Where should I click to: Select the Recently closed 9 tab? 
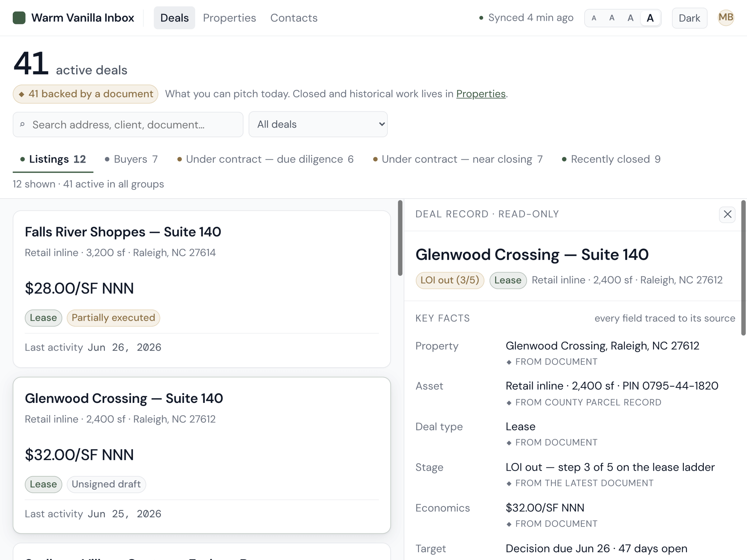pos(611,159)
